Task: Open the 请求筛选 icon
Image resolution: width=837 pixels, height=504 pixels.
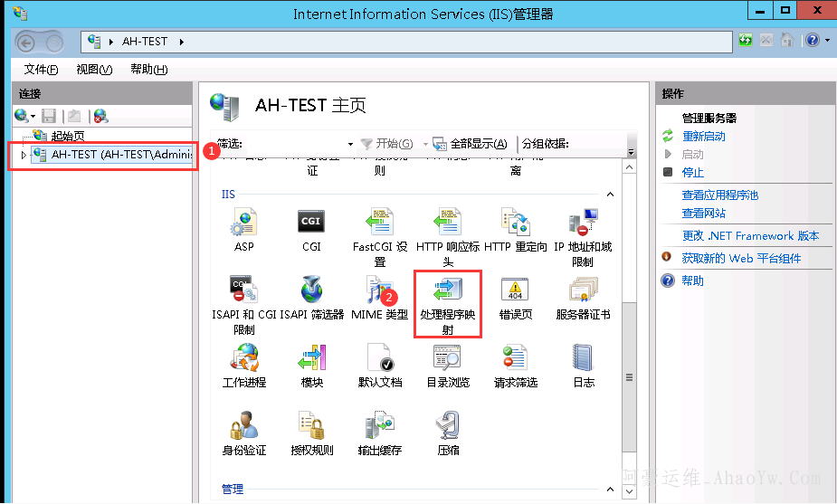Action: [516, 359]
